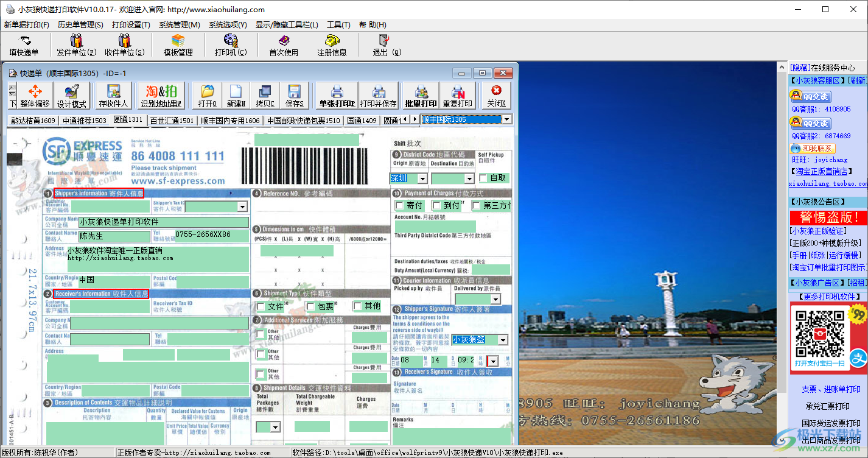Viewport: 868px width, 458px height.
Task: Click 批量打印 batch print icon
Action: [421, 96]
